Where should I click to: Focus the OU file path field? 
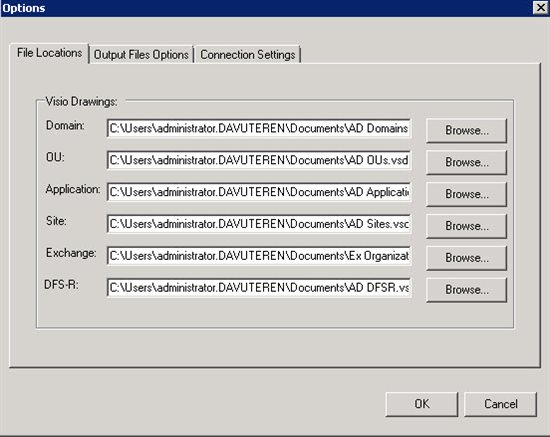click(x=259, y=160)
